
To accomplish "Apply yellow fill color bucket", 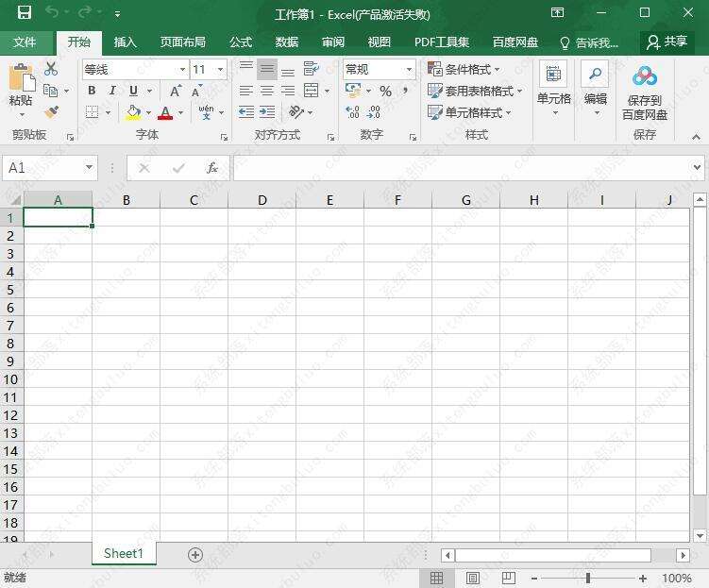I will pyautogui.click(x=133, y=112).
